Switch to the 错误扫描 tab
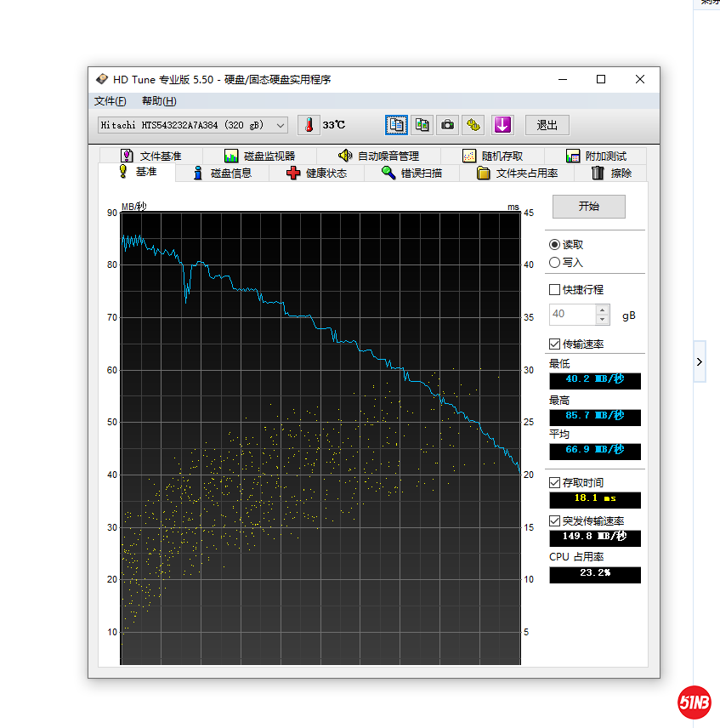Viewport: 720px width, 728px height. [x=412, y=173]
